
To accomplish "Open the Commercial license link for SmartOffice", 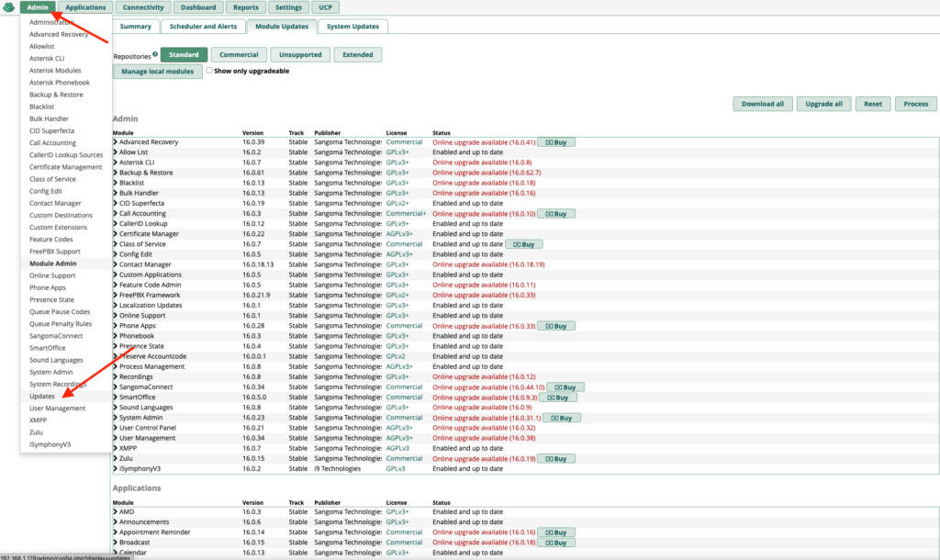I will click(x=404, y=398).
